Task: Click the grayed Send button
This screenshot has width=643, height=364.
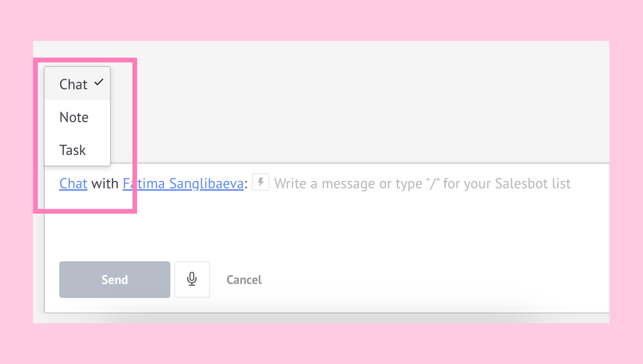Action: coord(114,279)
